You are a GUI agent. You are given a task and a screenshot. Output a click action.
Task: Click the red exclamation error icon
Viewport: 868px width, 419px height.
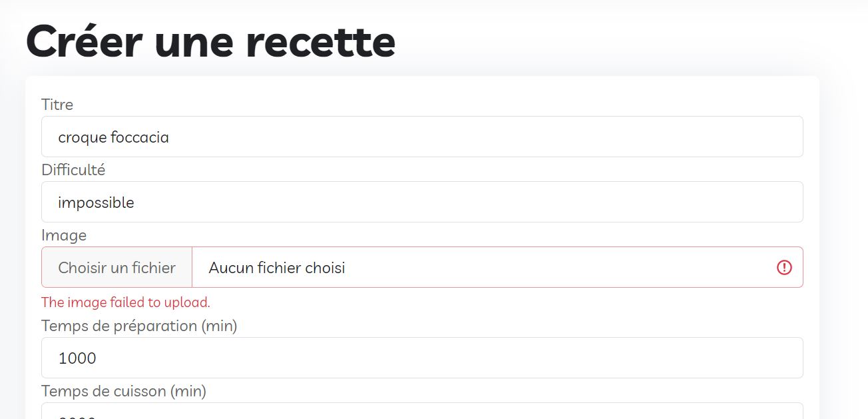coord(784,267)
